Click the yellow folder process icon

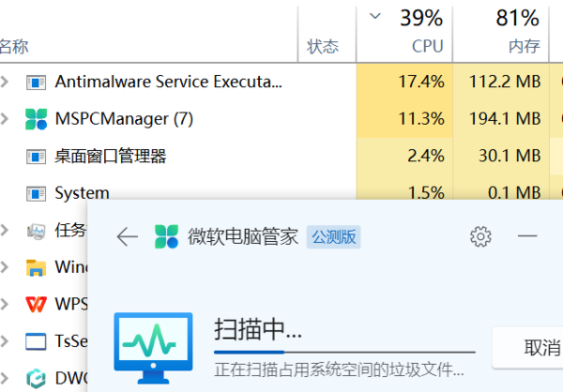click(37, 267)
